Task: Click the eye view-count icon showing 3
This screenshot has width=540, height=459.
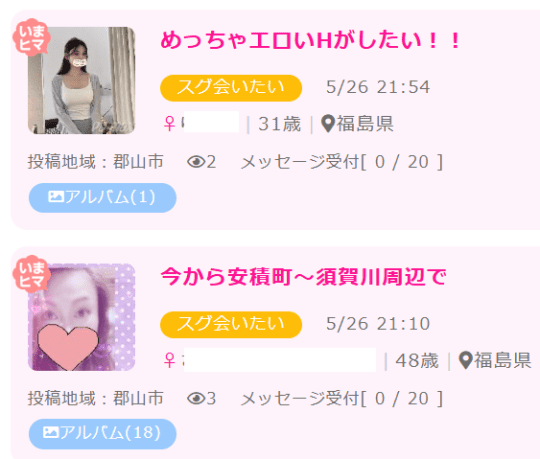Action: [196, 398]
